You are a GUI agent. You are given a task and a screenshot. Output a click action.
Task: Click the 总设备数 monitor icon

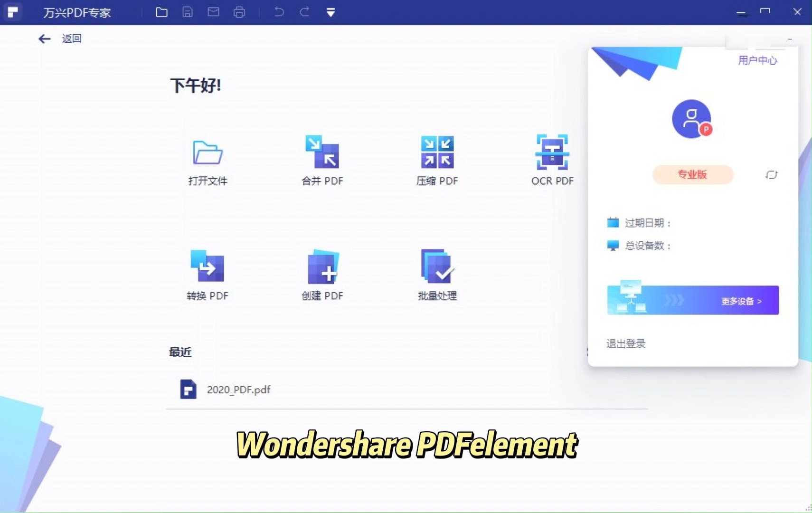pyautogui.click(x=613, y=246)
